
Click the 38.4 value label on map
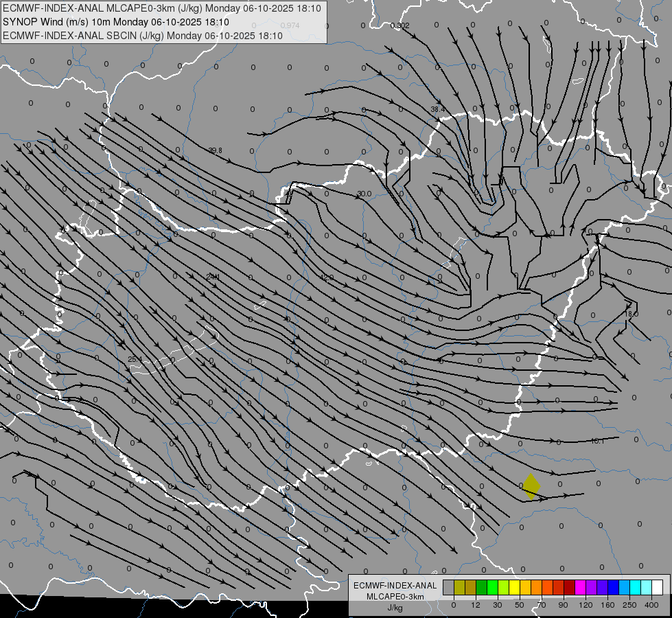pyautogui.click(x=437, y=109)
